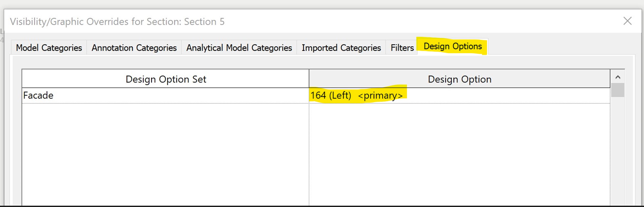Close the Visibility/Graphic Overrides dialog
This screenshot has height=207, width=644.
[x=627, y=21]
